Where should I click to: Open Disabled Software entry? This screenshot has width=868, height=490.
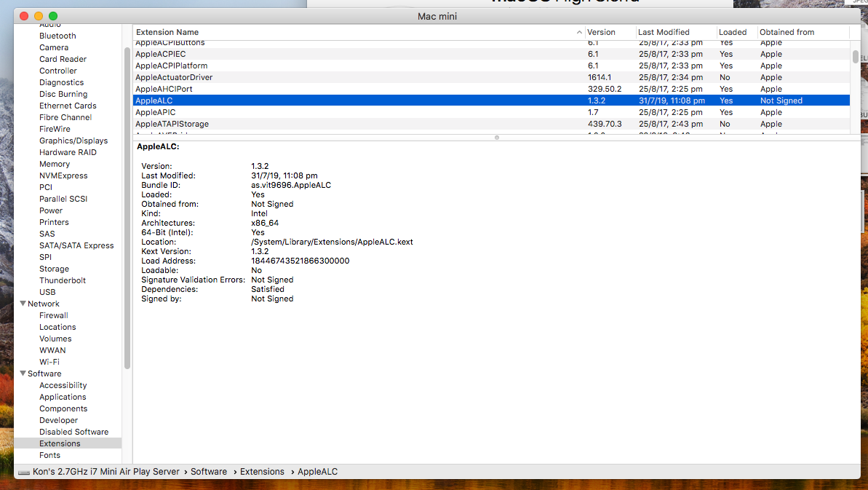[x=73, y=431]
